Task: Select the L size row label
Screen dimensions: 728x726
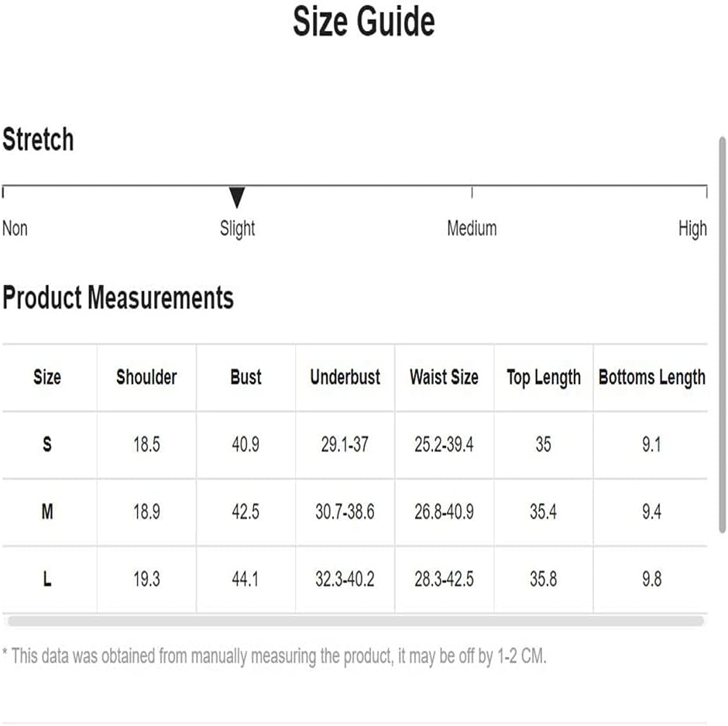Action: pyautogui.click(x=47, y=579)
